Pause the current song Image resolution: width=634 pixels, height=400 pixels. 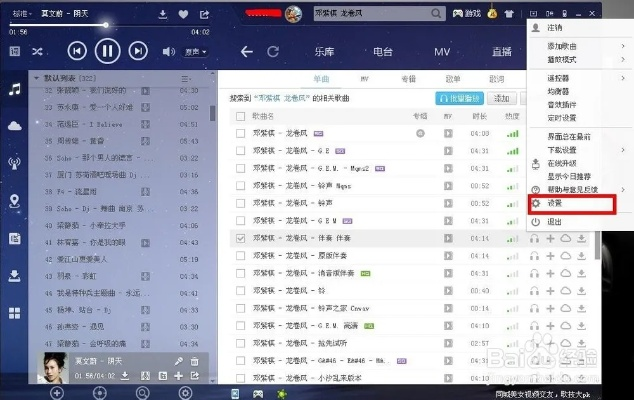tap(106, 51)
